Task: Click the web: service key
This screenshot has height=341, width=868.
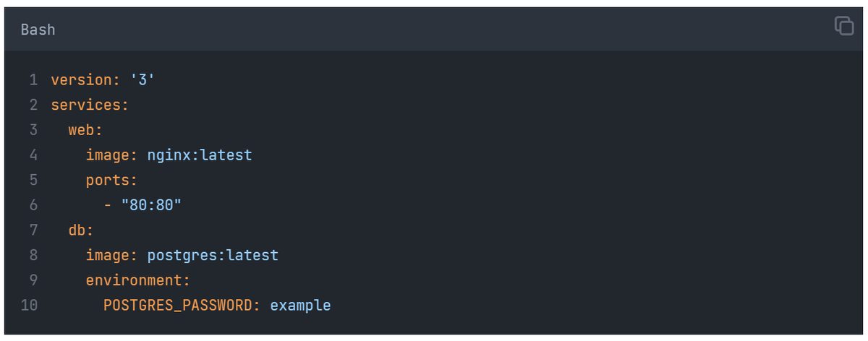Action: tap(86, 130)
